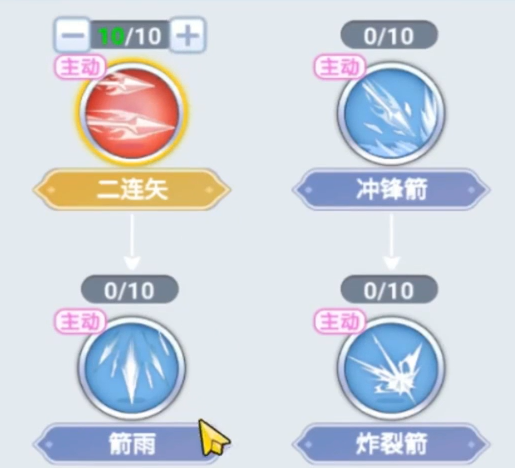Decrease 二连矢 level with minus button
Image resolution: width=515 pixels, height=468 pixels.
coord(73,35)
